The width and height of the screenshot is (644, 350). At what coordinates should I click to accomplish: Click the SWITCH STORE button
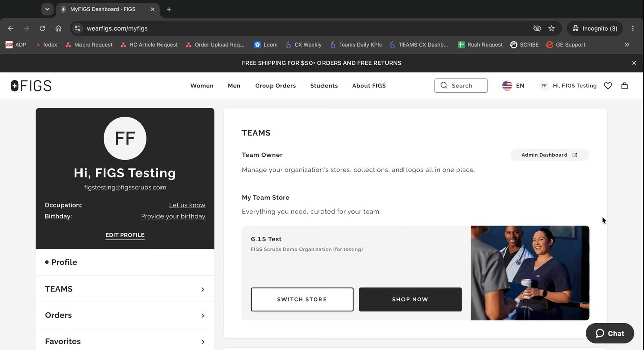[x=302, y=299]
